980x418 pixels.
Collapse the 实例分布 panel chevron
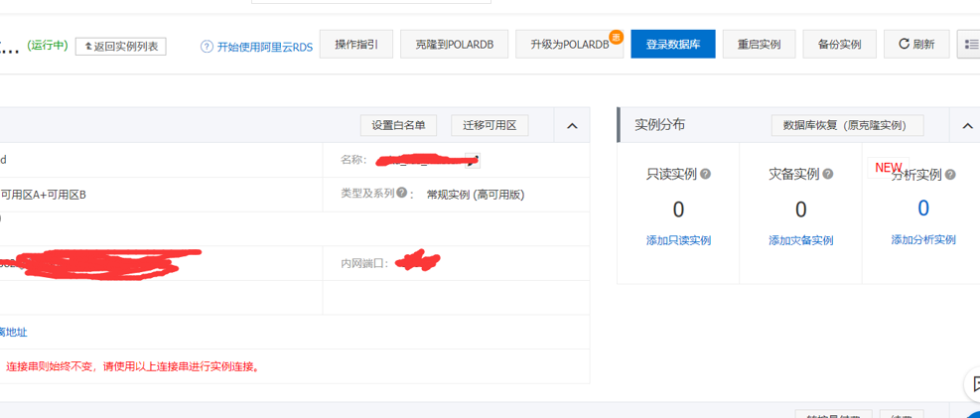pyautogui.click(x=968, y=126)
